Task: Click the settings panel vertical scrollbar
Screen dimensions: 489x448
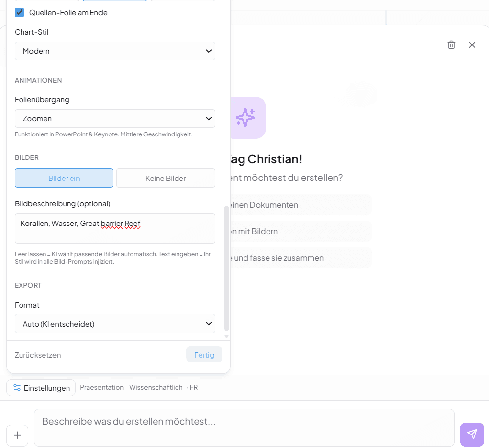Action: pos(226,268)
